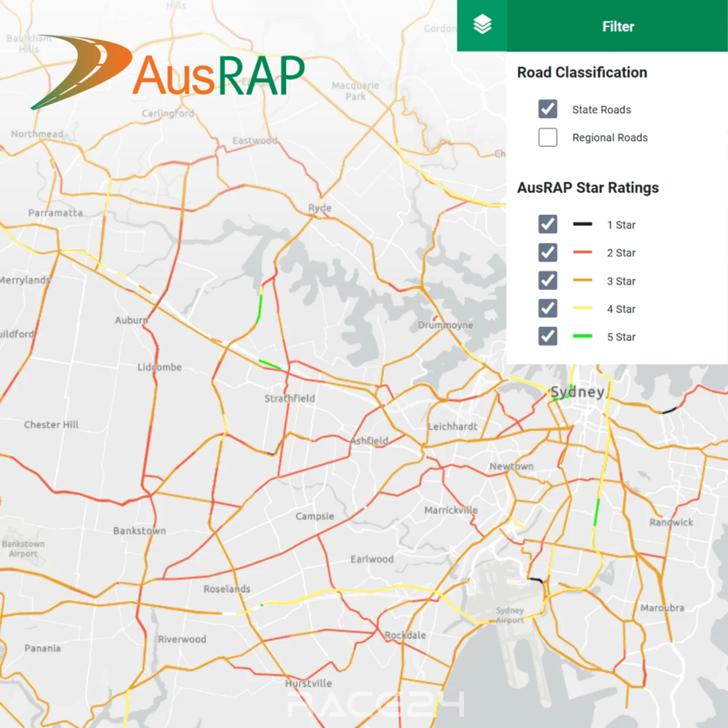Image resolution: width=728 pixels, height=728 pixels.
Task: Enable the Regional Roads checkbox
Action: pos(548,137)
